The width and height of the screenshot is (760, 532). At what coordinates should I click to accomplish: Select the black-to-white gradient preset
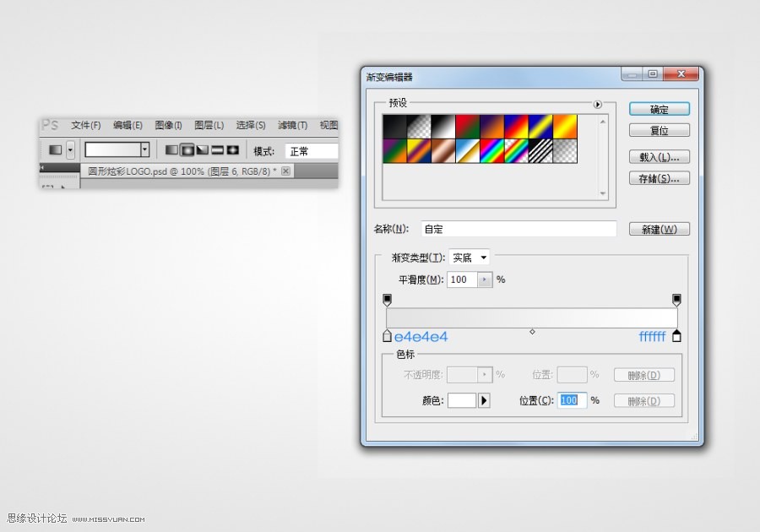(x=442, y=125)
